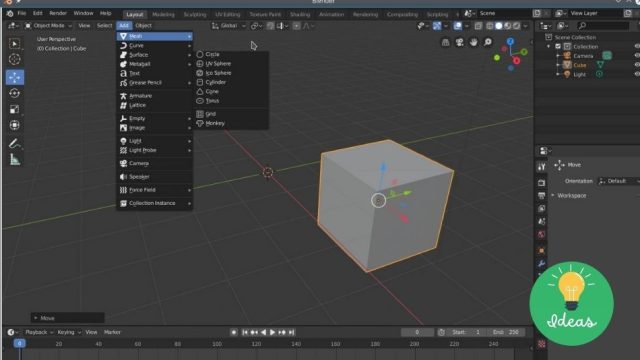Choose the Annotate pencil tool
Screen dimensions: 640x360
pyautogui.click(x=15, y=143)
